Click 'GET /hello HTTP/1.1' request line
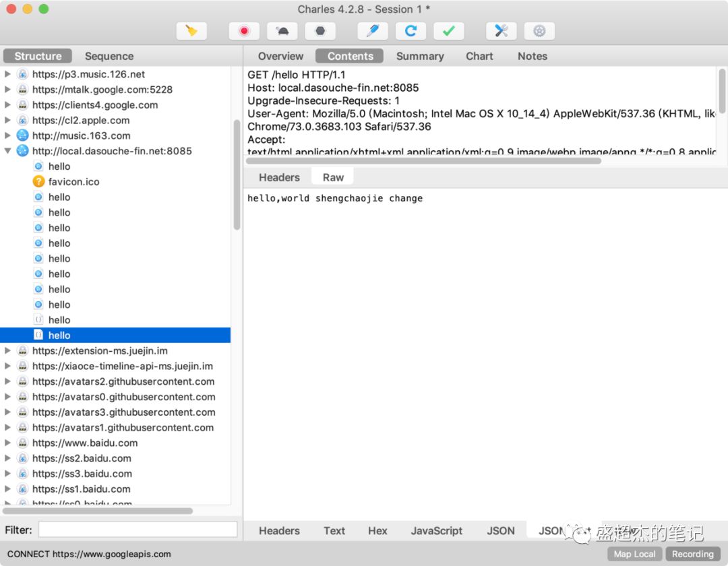Viewport: 728px width, 566px height. (x=296, y=75)
